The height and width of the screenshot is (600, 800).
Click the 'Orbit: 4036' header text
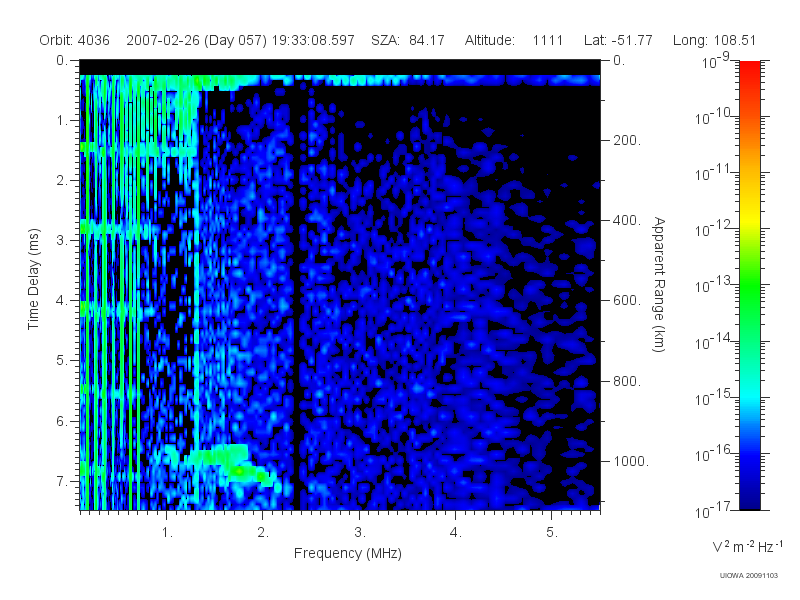click(74, 40)
